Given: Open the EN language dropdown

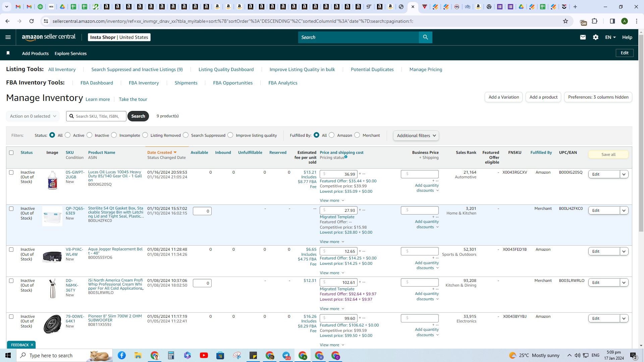Looking at the screenshot, I should 610,37.
